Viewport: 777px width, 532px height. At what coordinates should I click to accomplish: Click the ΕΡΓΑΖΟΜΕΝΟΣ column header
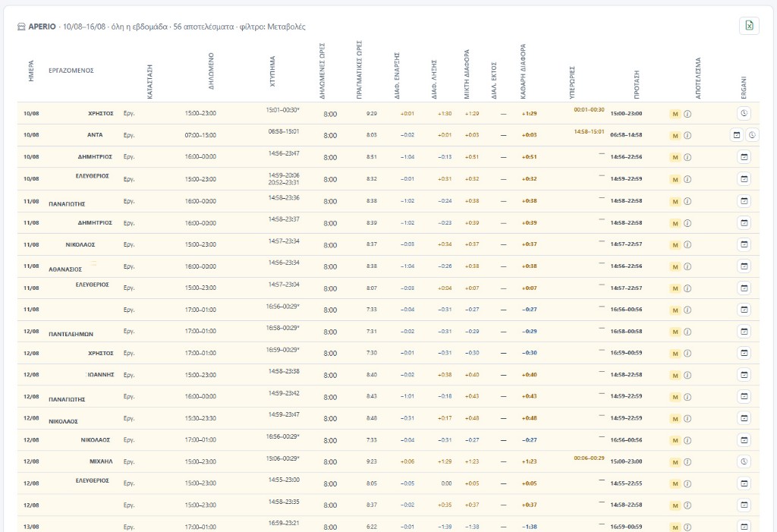tap(71, 71)
